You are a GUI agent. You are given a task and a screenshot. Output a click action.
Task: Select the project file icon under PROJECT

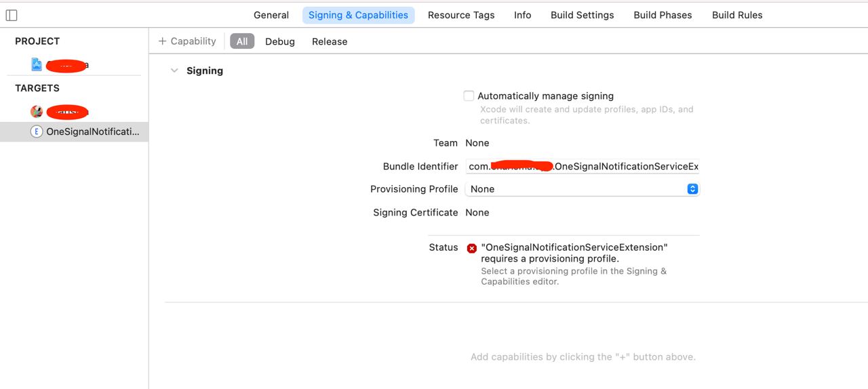[37, 64]
